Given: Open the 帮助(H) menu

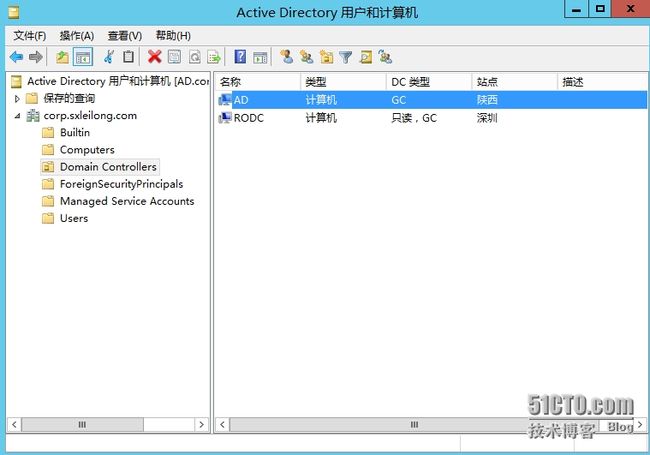Looking at the screenshot, I should pos(173,36).
